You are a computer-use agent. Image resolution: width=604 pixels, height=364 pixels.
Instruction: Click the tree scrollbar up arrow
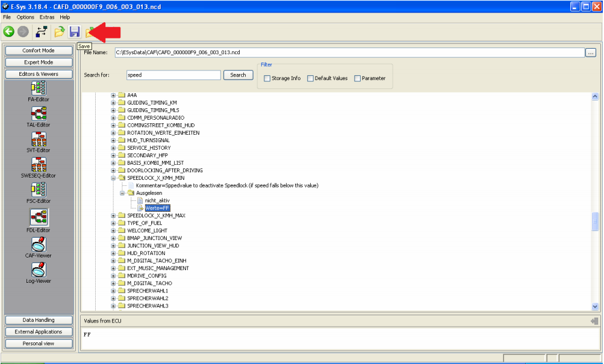click(x=595, y=96)
